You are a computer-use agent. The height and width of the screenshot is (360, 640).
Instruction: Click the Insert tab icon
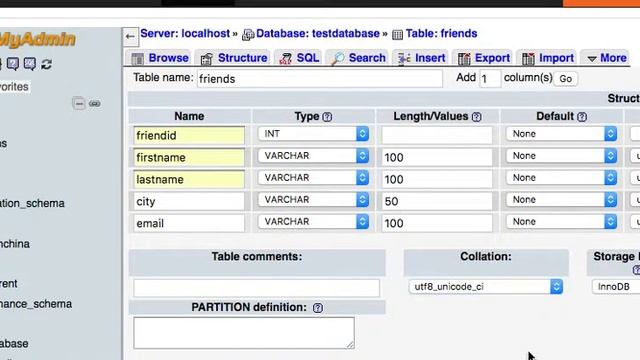tap(404, 59)
